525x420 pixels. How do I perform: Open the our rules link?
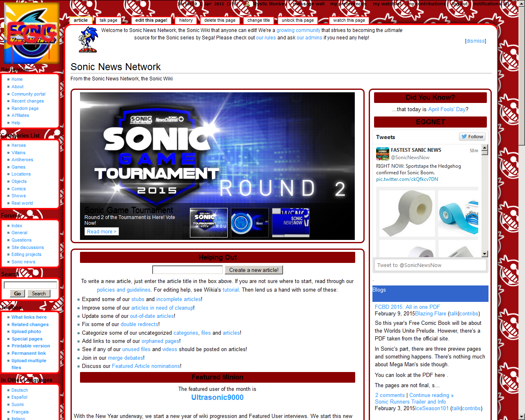pyautogui.click(x=266, y=38)
